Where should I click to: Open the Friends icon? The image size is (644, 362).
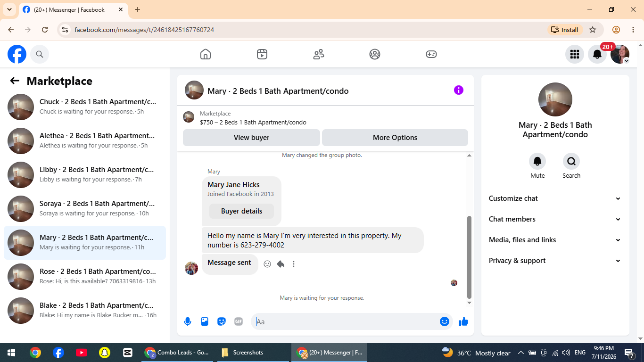point(319,54)
